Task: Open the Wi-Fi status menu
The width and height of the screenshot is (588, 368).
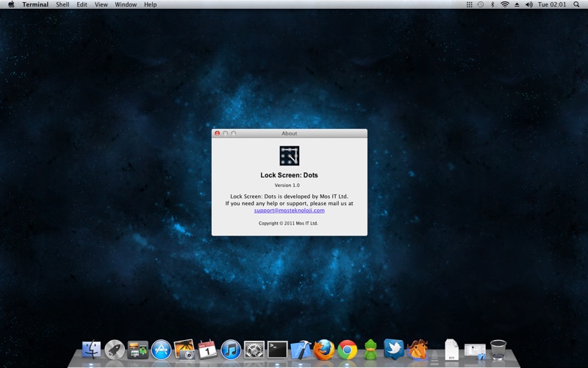Action: (x=505, y=4)
